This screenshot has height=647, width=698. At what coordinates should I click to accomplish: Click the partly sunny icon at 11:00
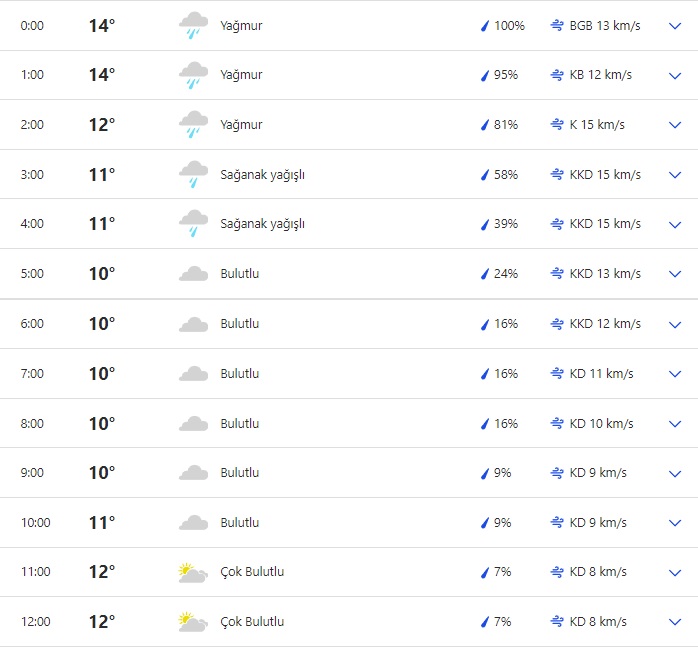tap(192, 572)
